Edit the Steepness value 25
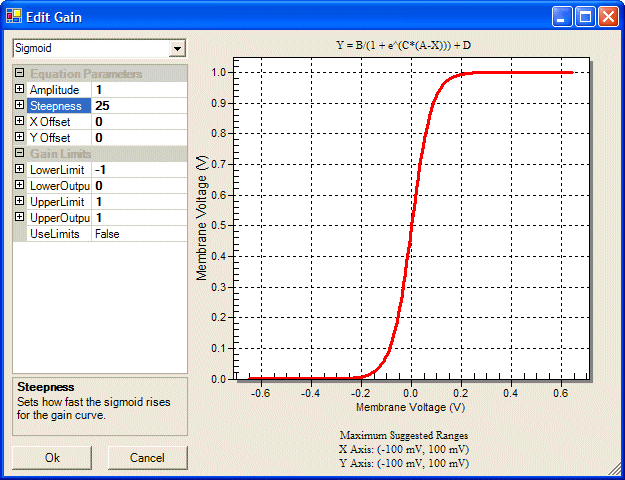Screen dimensions: 625x480 click(139, 106)
